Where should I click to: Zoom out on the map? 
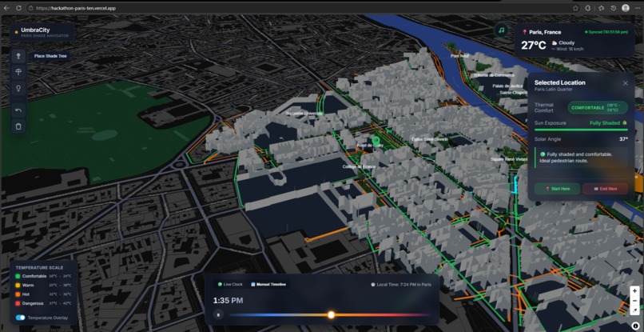click(634, 300)
